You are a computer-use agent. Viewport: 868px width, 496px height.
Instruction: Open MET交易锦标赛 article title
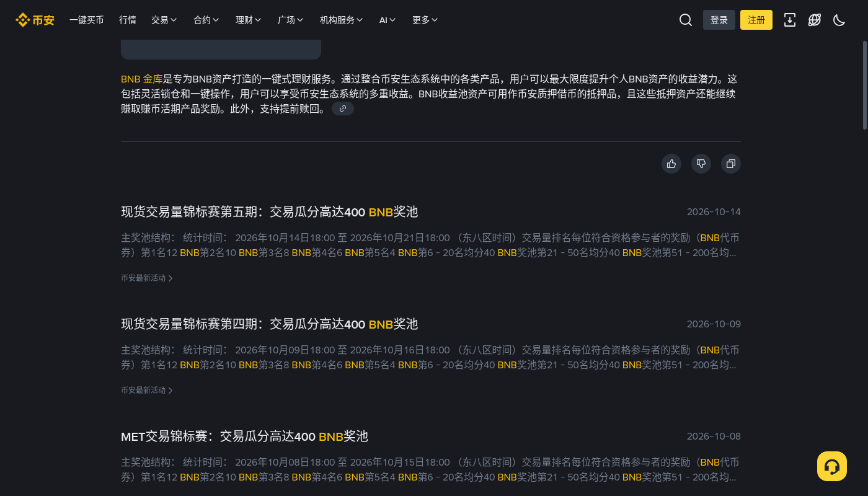[x=244, y=436]
